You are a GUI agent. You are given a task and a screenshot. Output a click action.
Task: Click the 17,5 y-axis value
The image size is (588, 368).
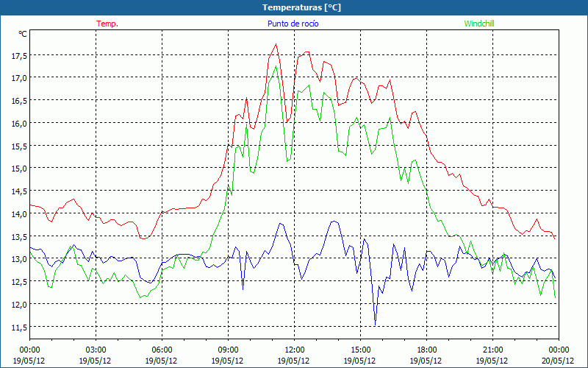coord(19,56)
